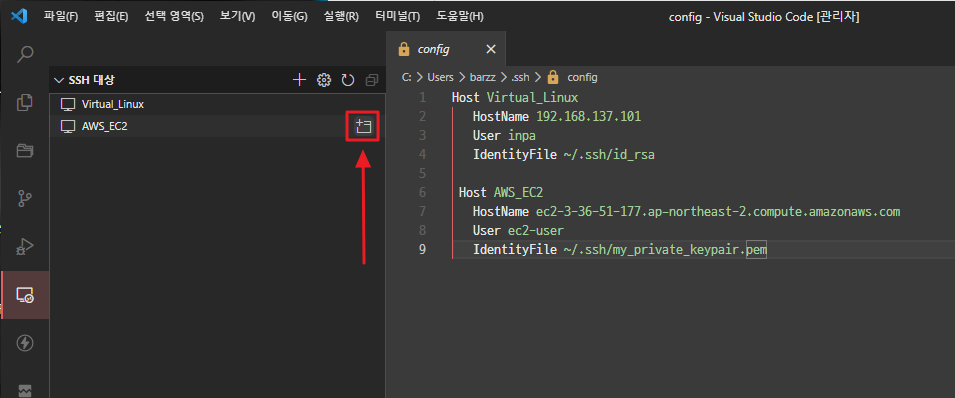
Task: Click the User ec2-user line
Action: (x=518, y=231)
